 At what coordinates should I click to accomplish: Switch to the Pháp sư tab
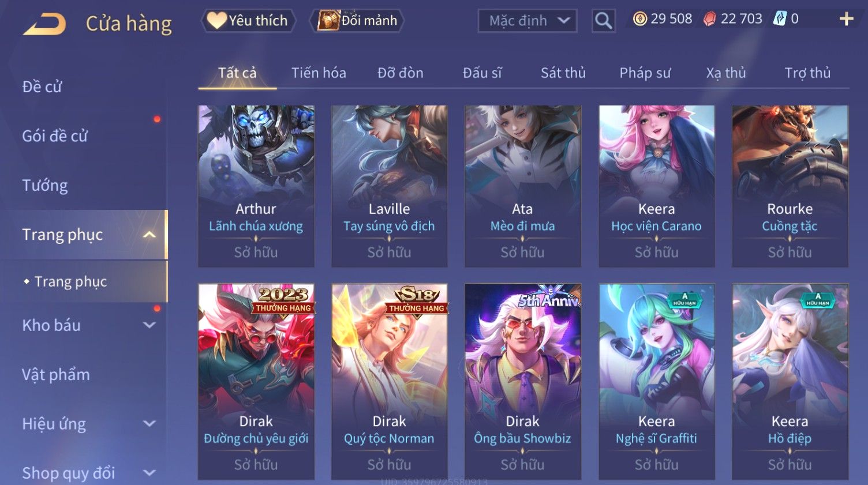click(645, 73)
